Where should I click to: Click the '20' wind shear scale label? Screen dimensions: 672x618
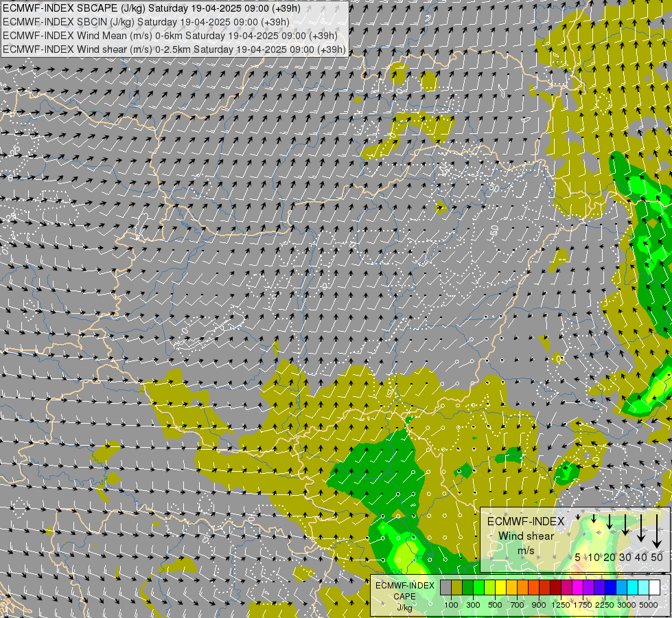(610, 557)
